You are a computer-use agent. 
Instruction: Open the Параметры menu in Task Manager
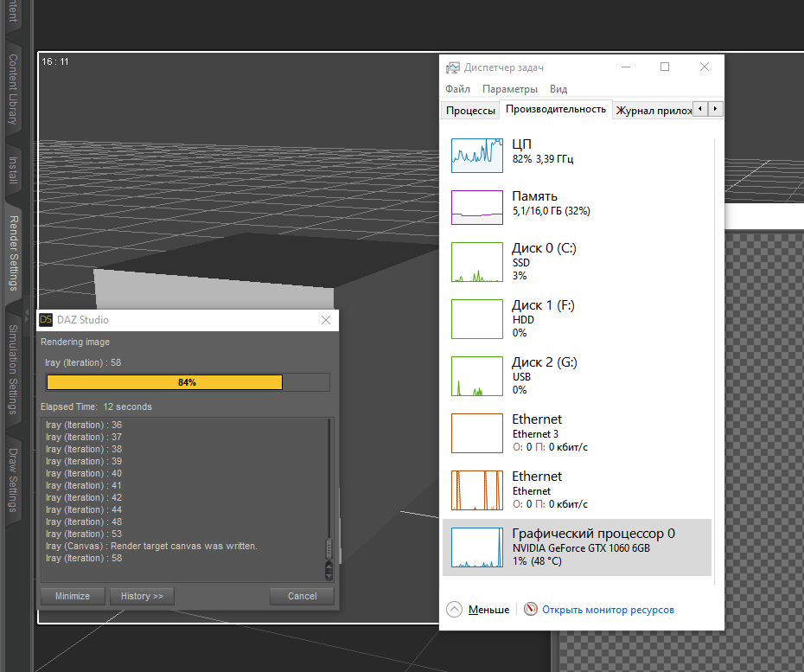click(510, 89)
